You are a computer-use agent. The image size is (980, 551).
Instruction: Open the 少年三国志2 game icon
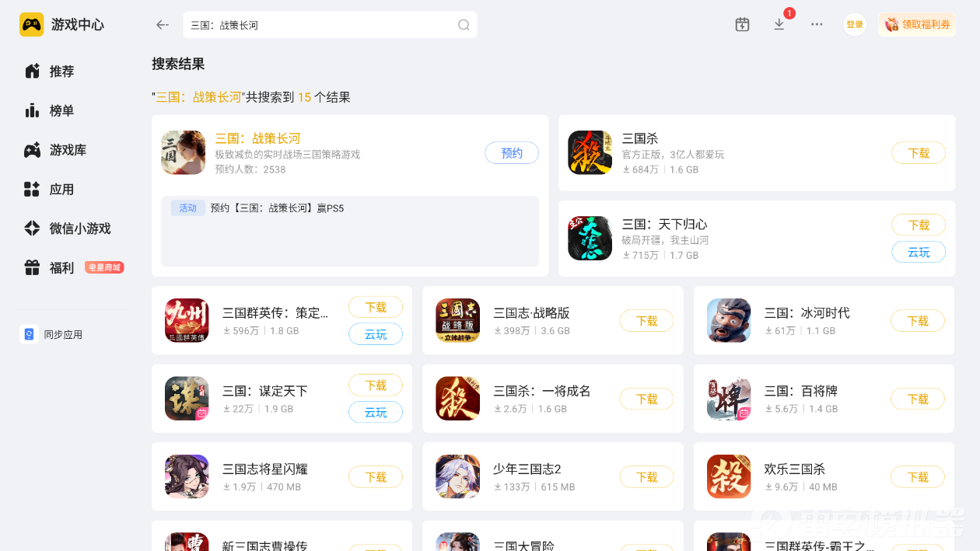[458, 476]
